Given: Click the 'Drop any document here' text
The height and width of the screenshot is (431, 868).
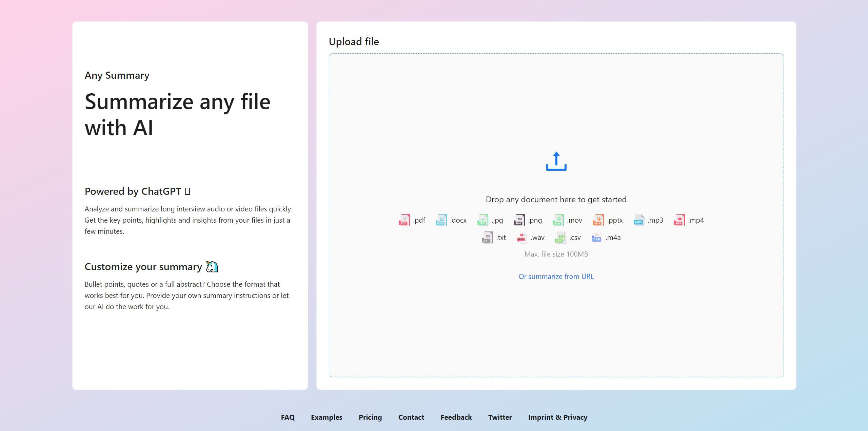Looking at the screenshot, I should click(x=556, y=200).
